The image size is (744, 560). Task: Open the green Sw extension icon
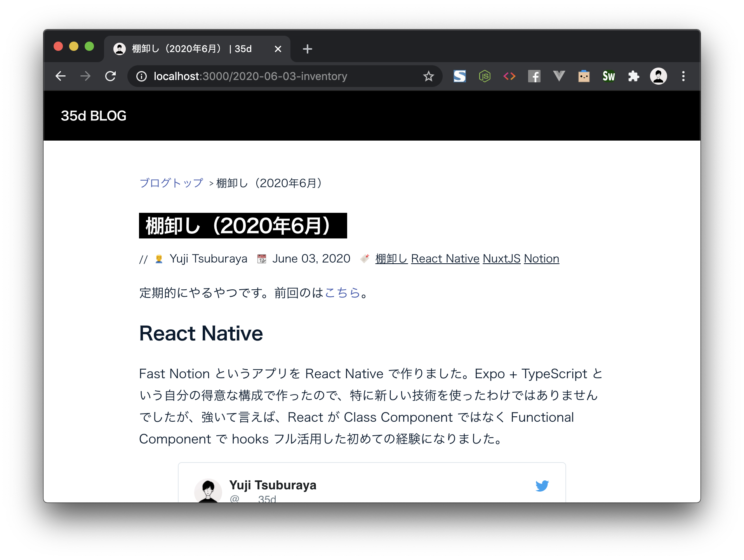[609, 76]
